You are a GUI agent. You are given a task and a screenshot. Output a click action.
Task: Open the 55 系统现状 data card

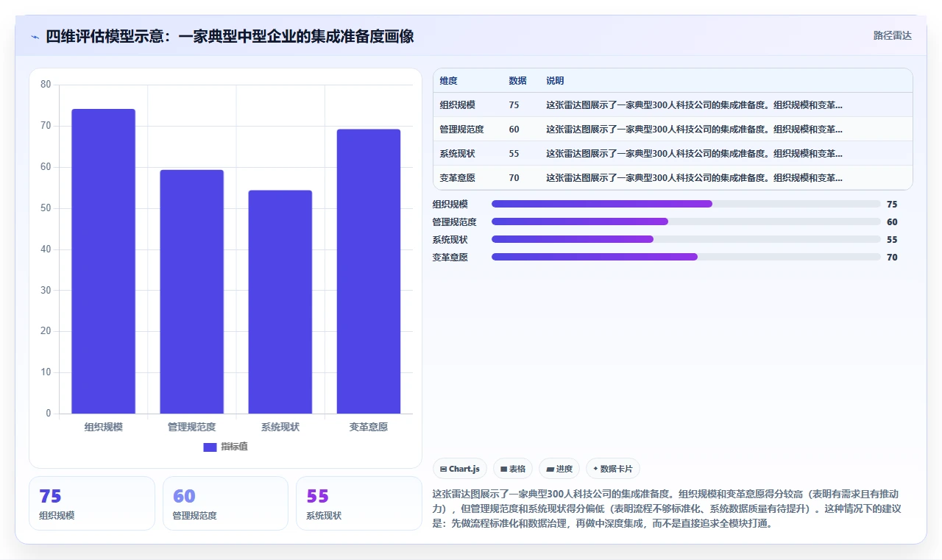coord(359,503)
